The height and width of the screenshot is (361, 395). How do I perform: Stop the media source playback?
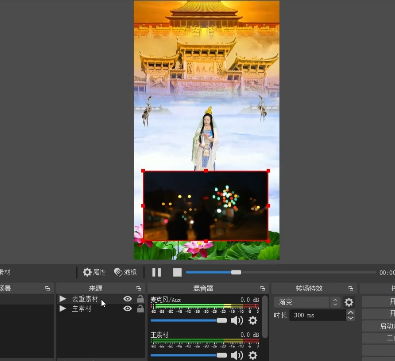coord(177,272)
